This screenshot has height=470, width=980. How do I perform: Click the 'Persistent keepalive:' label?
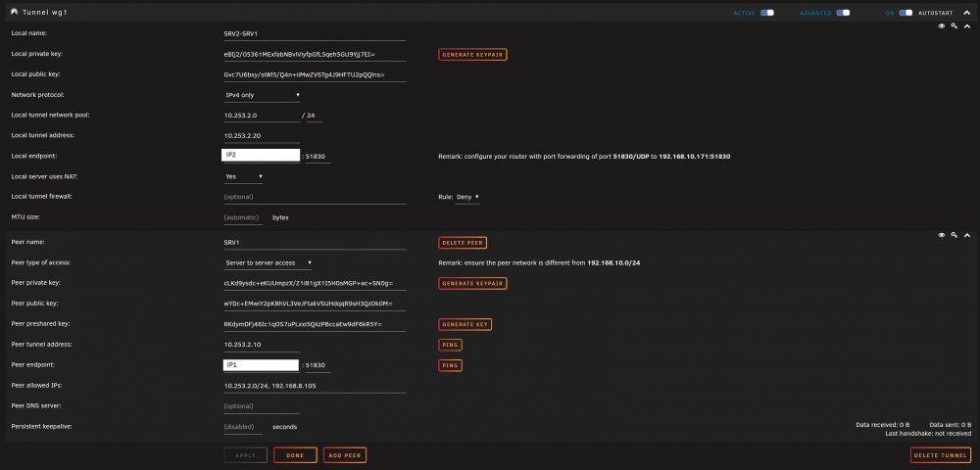[42, 426]
